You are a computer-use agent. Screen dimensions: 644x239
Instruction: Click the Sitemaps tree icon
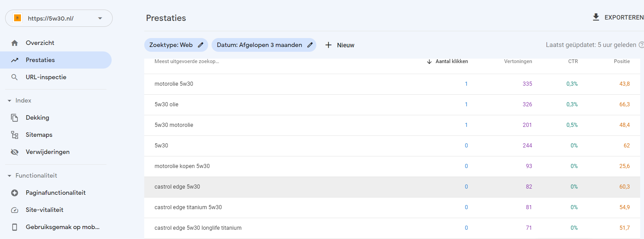tap(14, 135)
